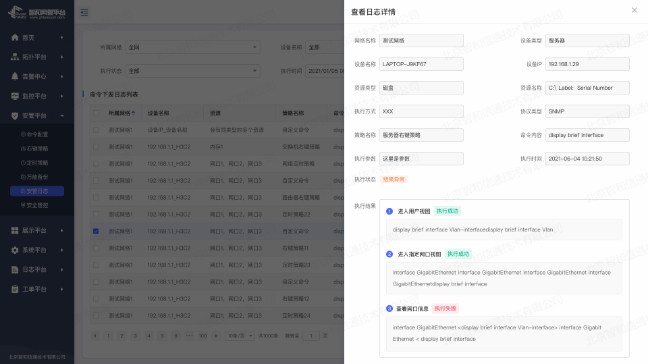Click the 协议类型 field showing SNMP
This screenshot has width=648, height=364.
587,111
